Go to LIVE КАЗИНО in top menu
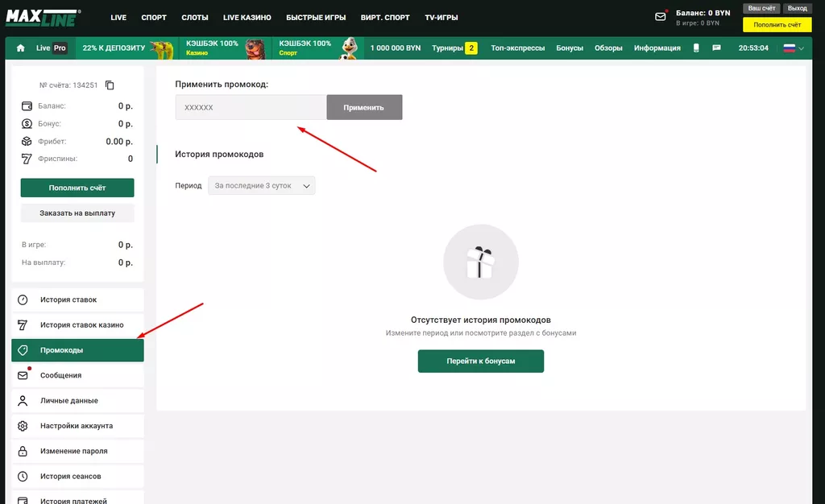Viewport: 825px width, 504px height. click(x=247, y=17)
